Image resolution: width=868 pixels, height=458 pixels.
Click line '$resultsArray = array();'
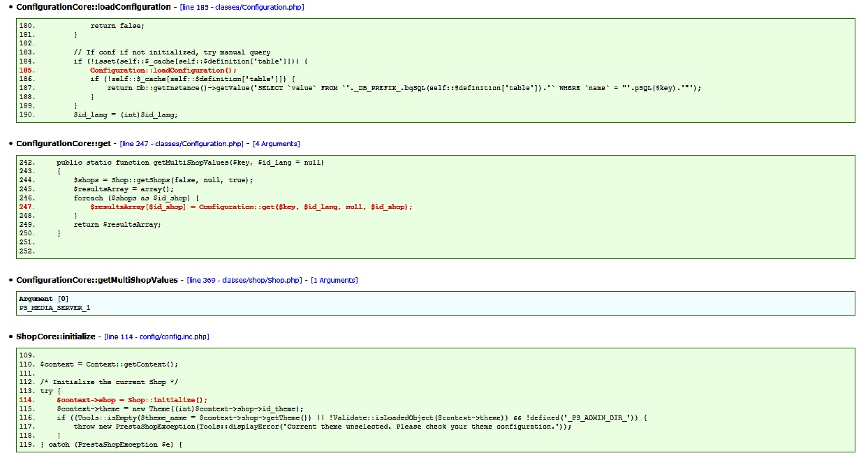(124, 189)
